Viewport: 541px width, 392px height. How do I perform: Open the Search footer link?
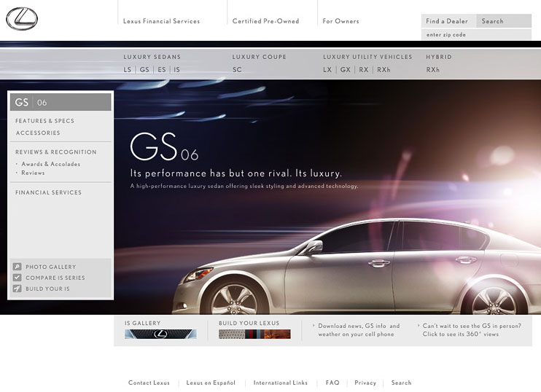click(x=401, y=383)
